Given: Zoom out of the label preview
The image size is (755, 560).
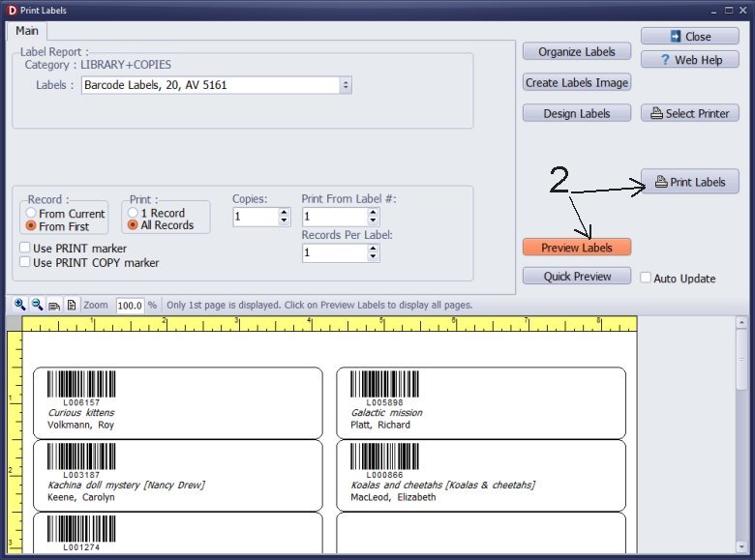Looking at the screenshot, I should click(37, 305).
